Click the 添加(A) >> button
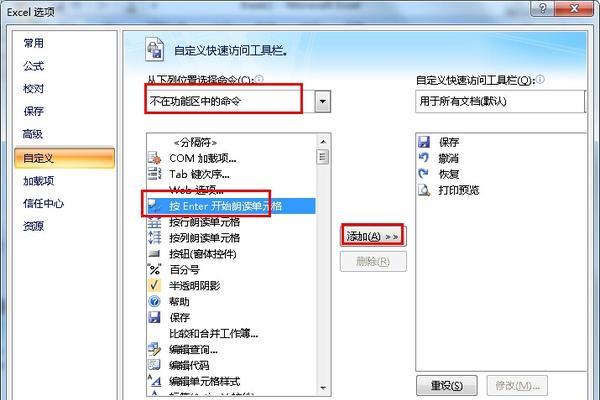This screenshot has width=600, height=400. [373, 237]
